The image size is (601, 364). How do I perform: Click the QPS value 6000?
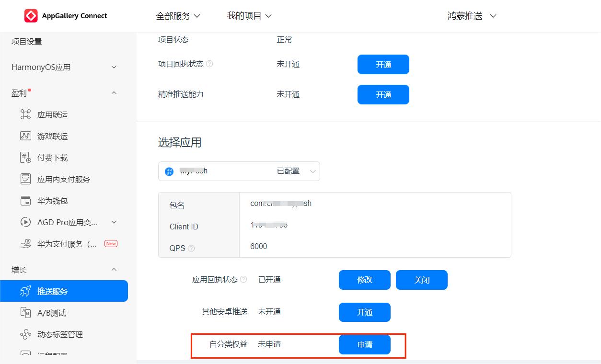[x=259, y=246]
